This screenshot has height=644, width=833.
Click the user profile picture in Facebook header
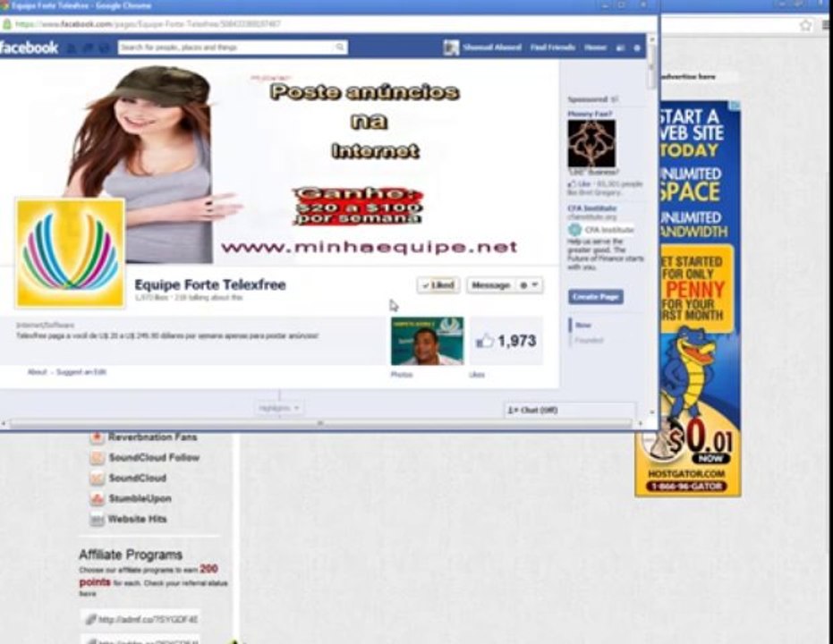pos(451,47)
